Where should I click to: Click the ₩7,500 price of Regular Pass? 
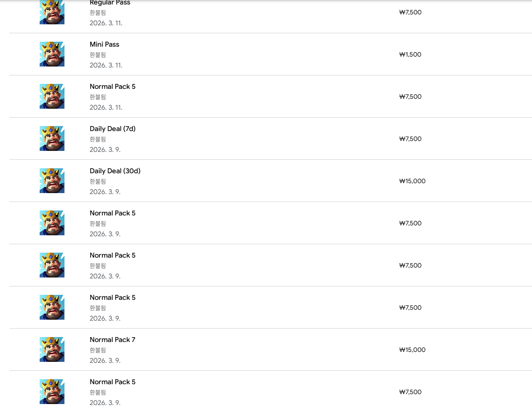click(x=410, y=12)
